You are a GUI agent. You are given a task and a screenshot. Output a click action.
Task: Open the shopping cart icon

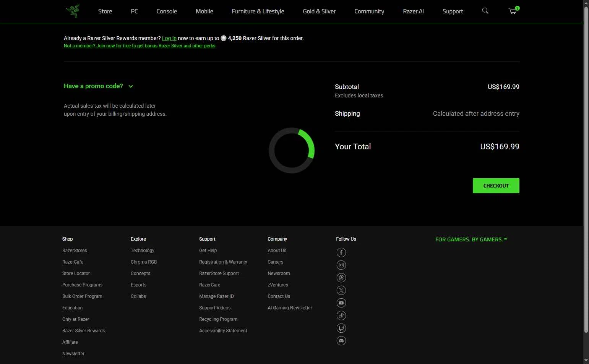(x=513, y=11)
